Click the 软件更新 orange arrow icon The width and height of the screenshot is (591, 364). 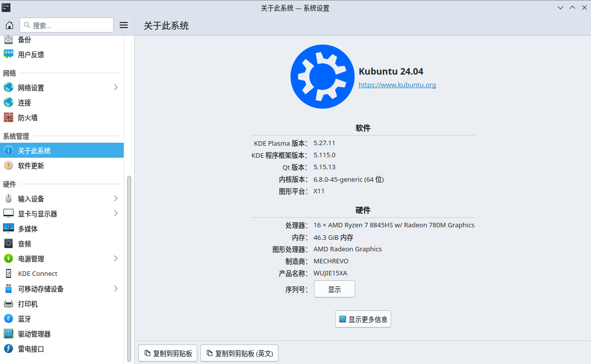(x=9, y=165)
